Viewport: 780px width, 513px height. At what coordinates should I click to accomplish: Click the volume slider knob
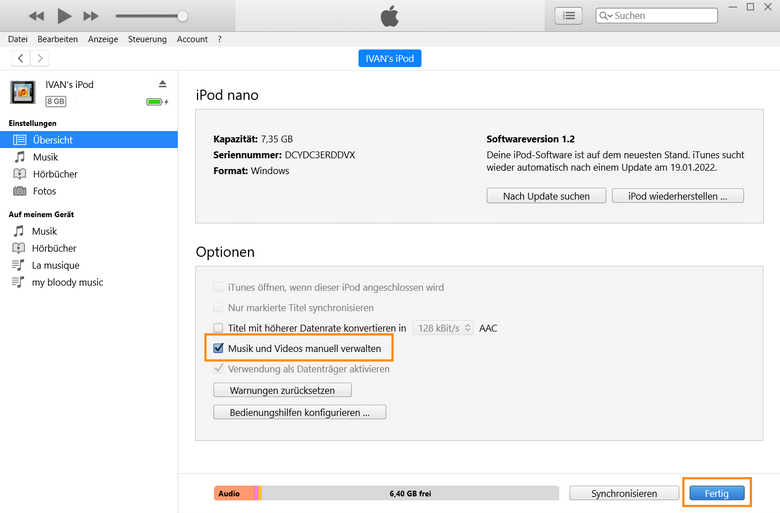[x=183, y=16]
